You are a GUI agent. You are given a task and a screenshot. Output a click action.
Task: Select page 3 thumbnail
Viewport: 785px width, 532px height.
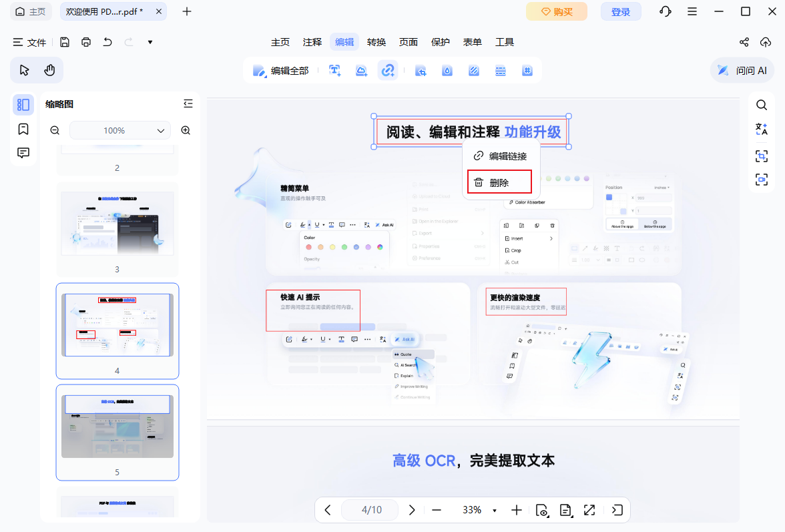point(117,223)
